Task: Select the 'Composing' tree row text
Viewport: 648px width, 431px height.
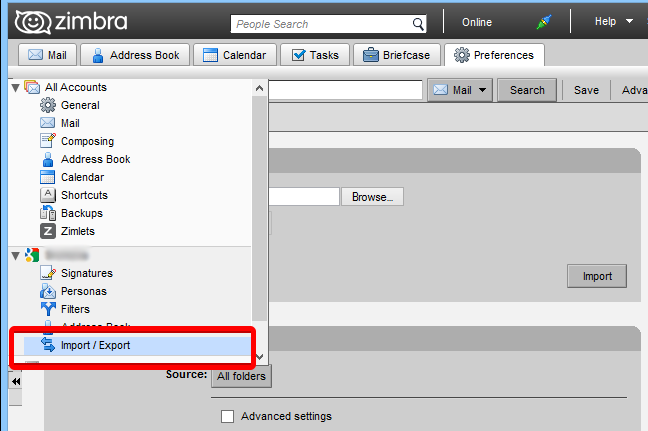Action: 87,141
